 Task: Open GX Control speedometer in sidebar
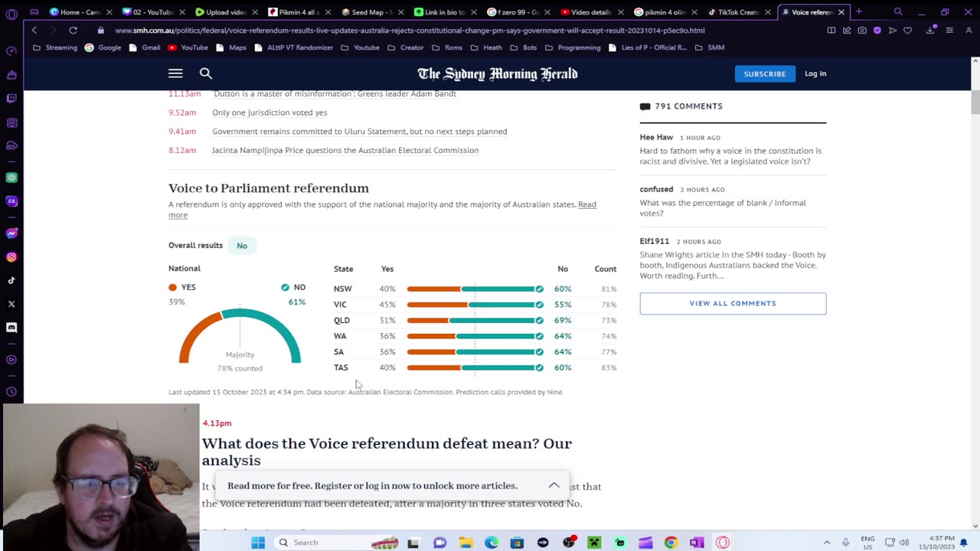[11, 51]
